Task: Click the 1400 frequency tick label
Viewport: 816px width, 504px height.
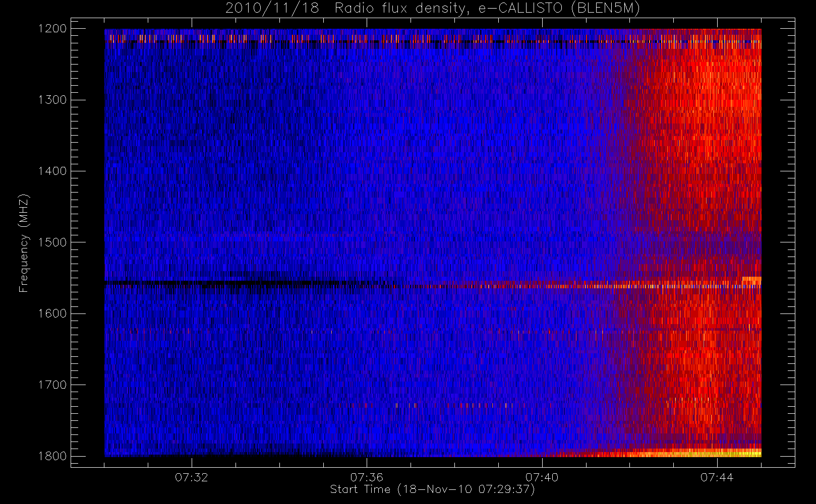Action: pyautogui.click(x=52, y=171)
